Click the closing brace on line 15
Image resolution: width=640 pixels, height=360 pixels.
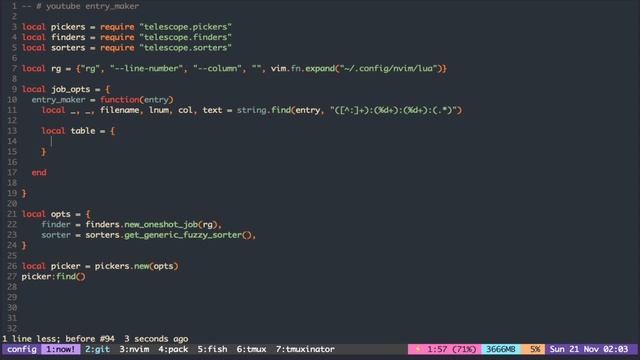coord(43,152)
